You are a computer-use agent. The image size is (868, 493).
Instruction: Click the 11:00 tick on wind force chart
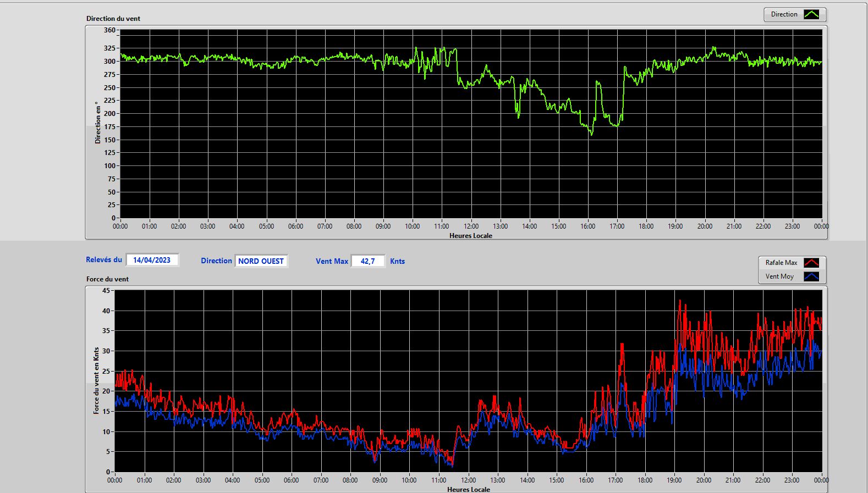[x=438, y=480]
